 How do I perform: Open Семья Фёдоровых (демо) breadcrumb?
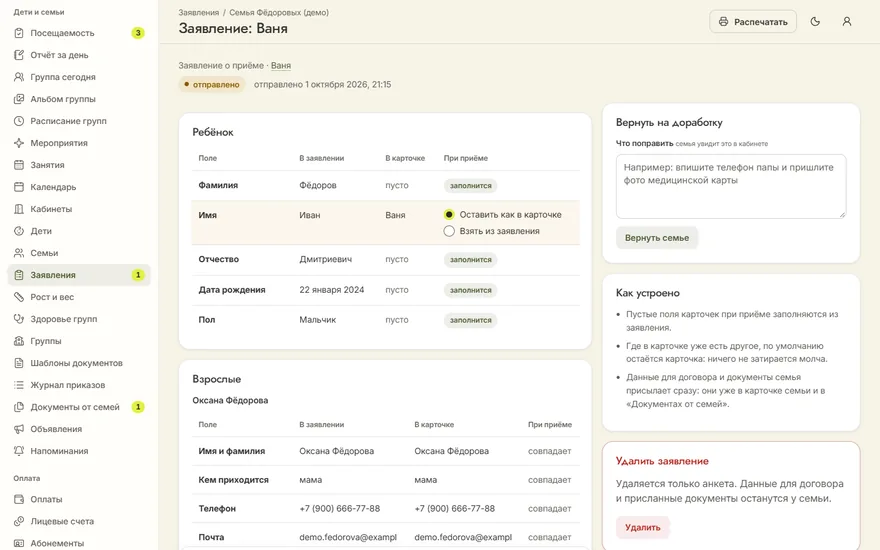point(279,12)
